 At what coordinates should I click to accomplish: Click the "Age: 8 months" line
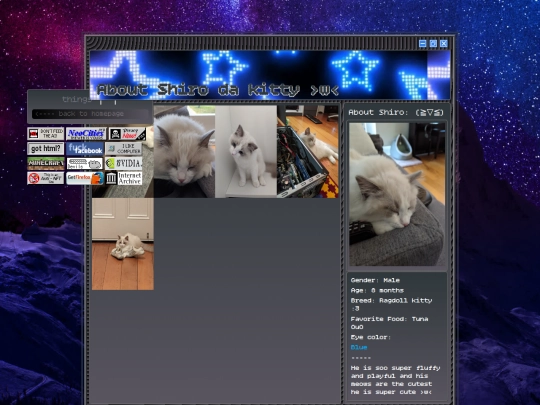pos(377,290)
